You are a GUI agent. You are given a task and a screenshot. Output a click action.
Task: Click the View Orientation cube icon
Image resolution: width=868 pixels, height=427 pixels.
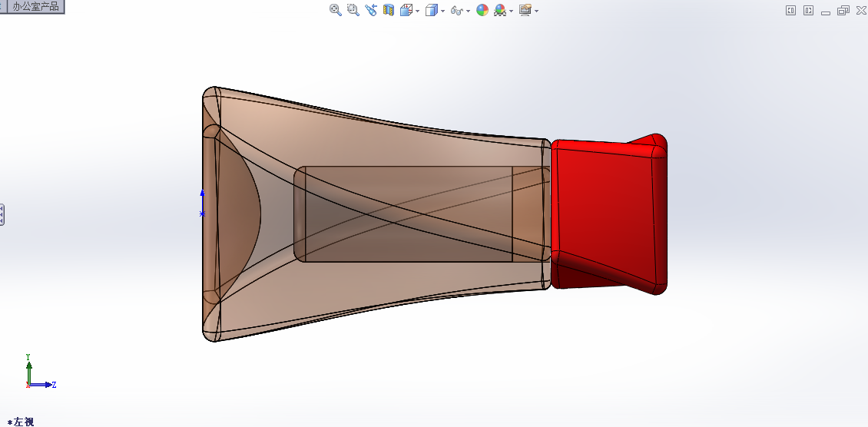click(406, 10)
